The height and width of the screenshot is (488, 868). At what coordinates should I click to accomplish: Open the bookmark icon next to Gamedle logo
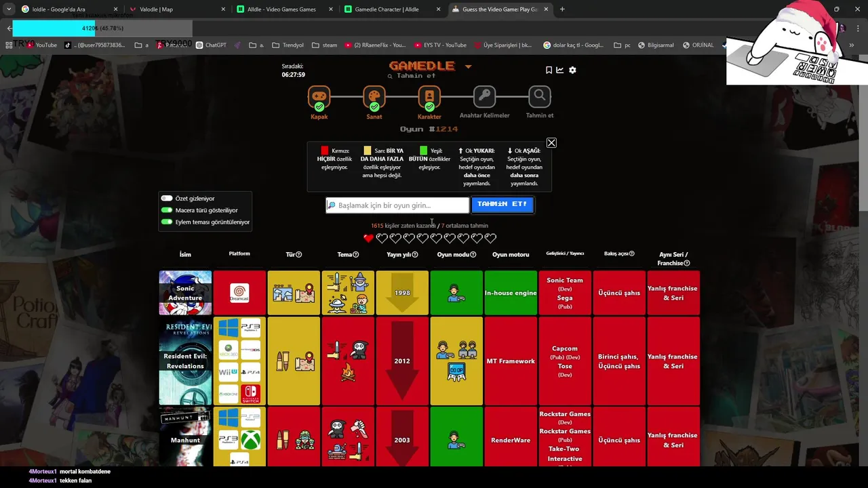point(549,70)
